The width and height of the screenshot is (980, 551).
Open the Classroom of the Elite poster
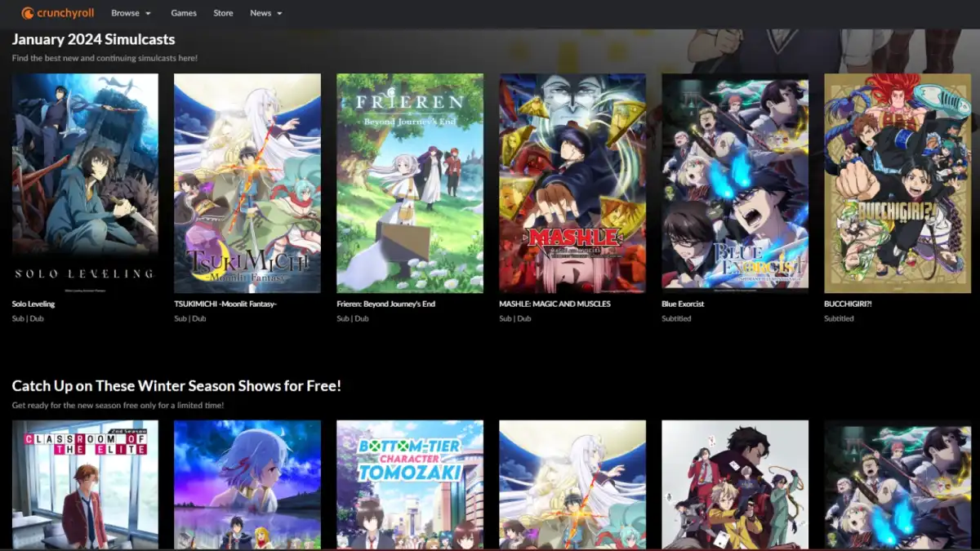[x=85, y=485]
